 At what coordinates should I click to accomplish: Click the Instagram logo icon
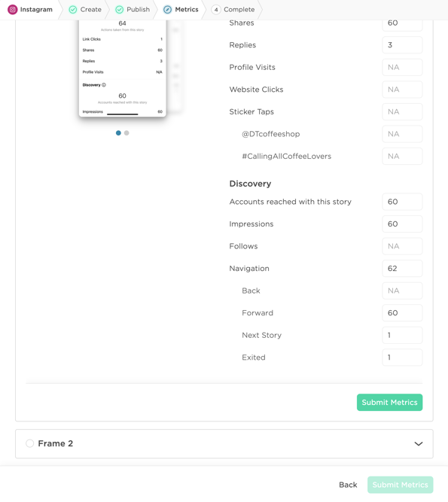pos(13,10)
